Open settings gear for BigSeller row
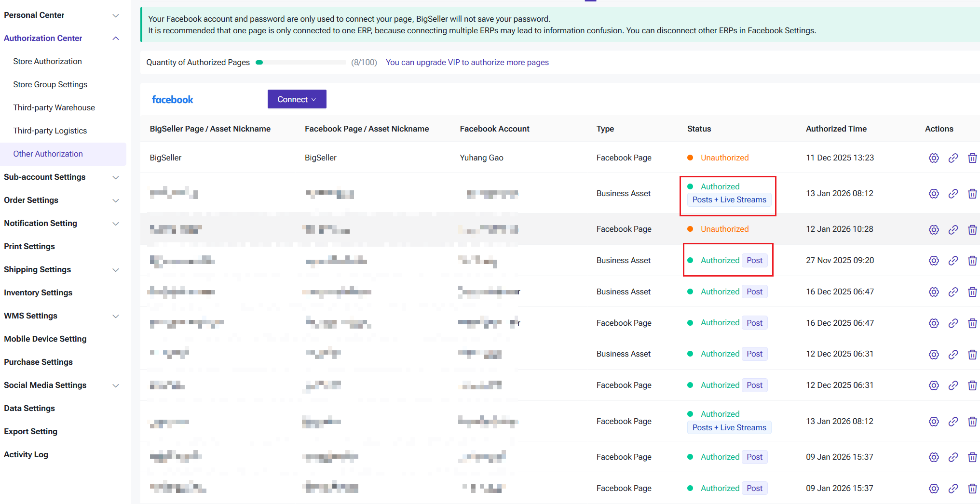 [934, 158]
